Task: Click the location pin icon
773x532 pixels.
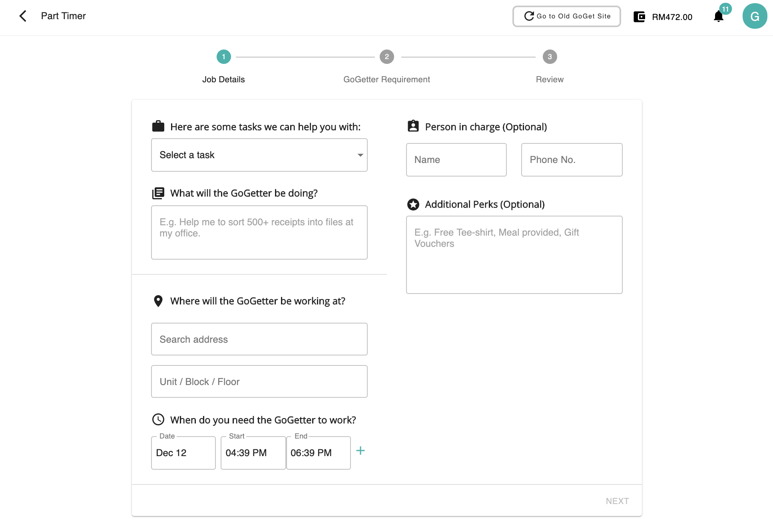Action: [x=158, y=301]
